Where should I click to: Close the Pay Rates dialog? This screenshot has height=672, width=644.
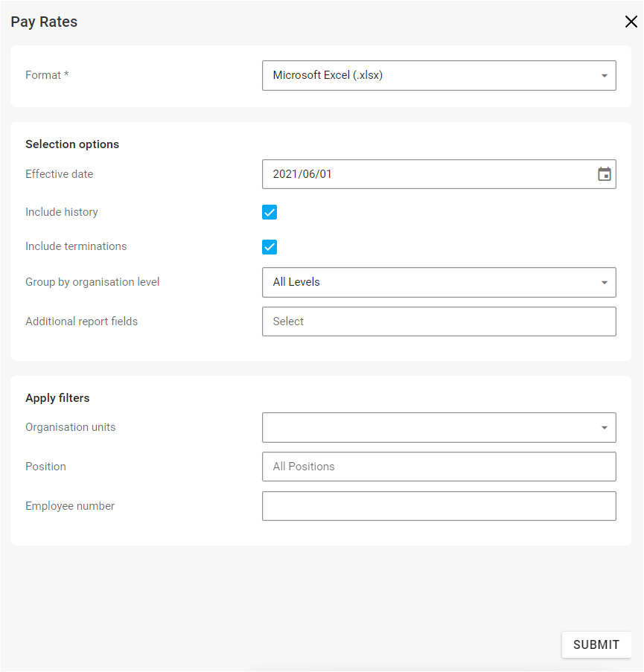[x=631, y=22]
